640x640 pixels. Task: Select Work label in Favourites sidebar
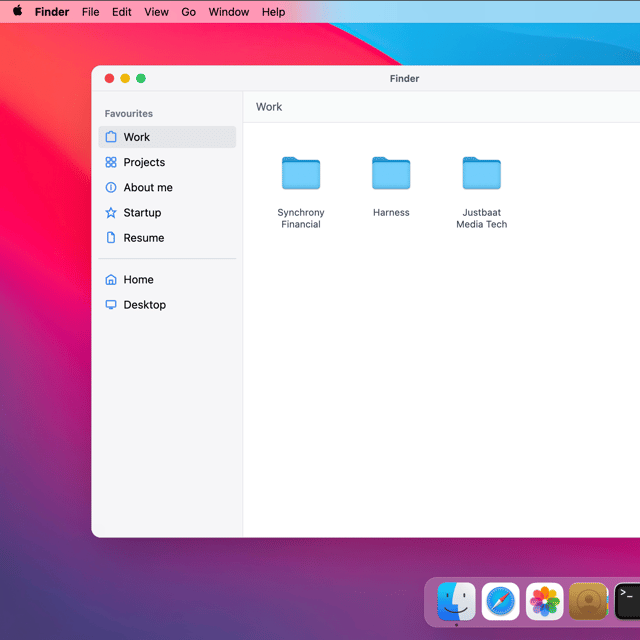click(137, 137)
